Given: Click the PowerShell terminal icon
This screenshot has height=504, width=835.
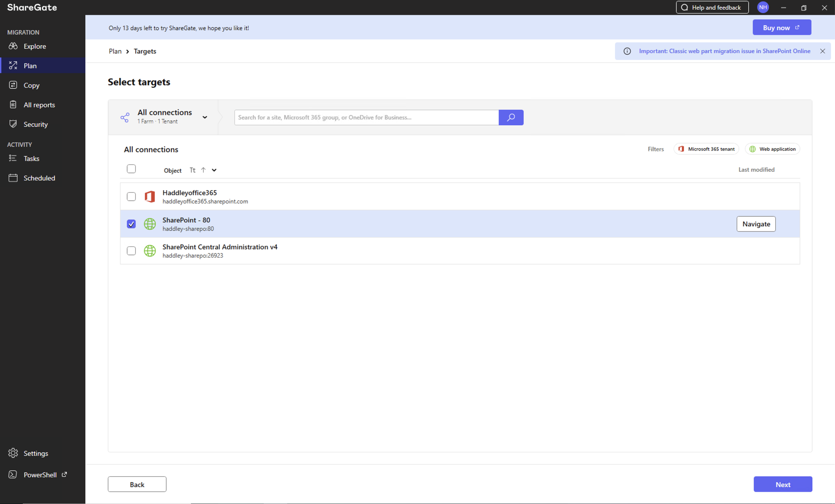Looking at the screenshot, I should pyautogui.click(x=13, y=474).
